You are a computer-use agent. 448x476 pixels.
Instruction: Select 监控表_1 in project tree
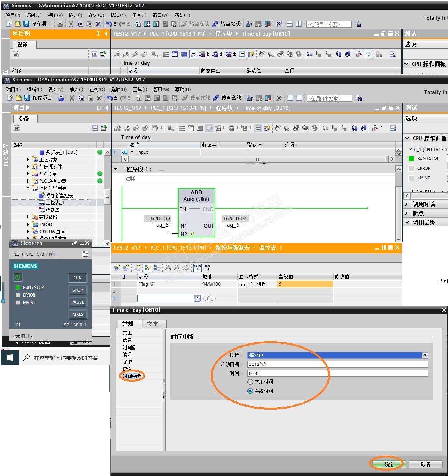(x=55, y=203)
